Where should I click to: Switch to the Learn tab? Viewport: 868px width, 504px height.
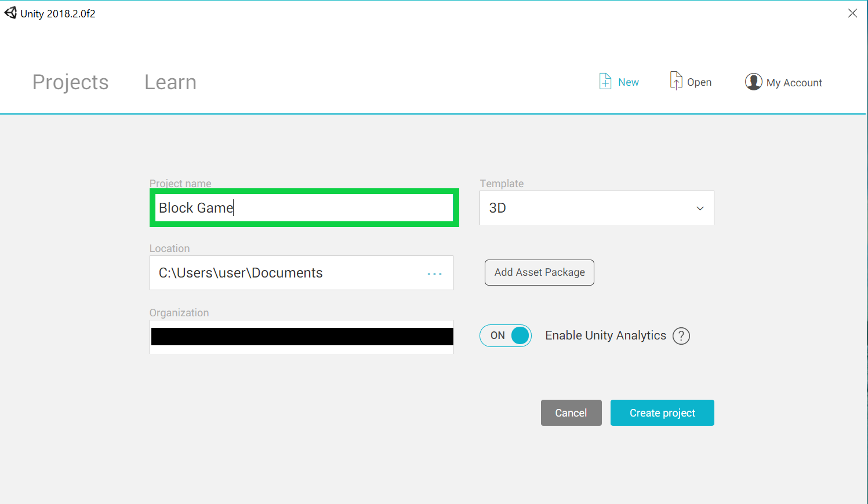click(170, 82)
